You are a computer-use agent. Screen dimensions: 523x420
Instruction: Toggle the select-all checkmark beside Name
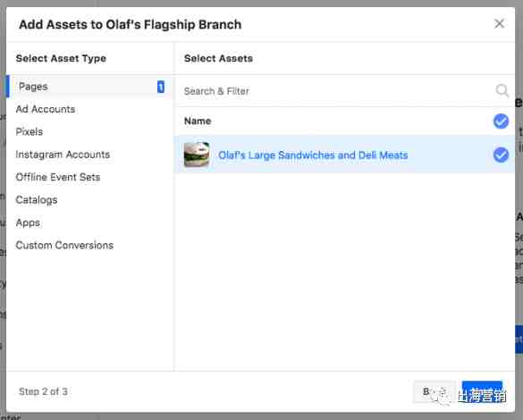point(501,121)
